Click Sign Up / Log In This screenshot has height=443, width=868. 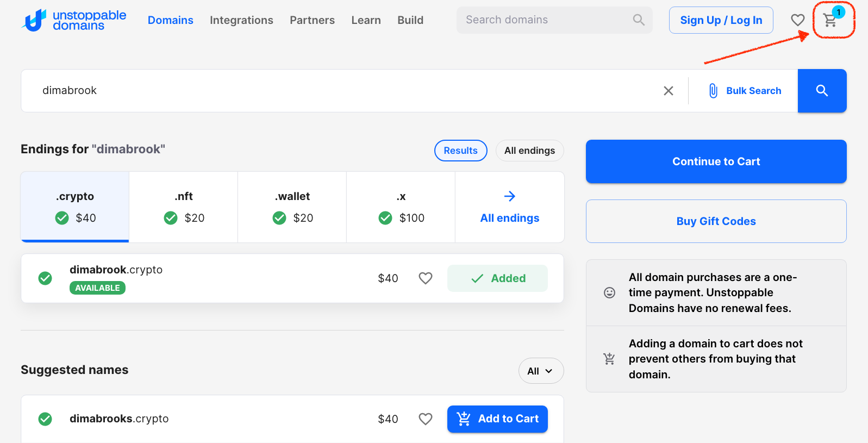pyautogui.click(x=721, y=20)
